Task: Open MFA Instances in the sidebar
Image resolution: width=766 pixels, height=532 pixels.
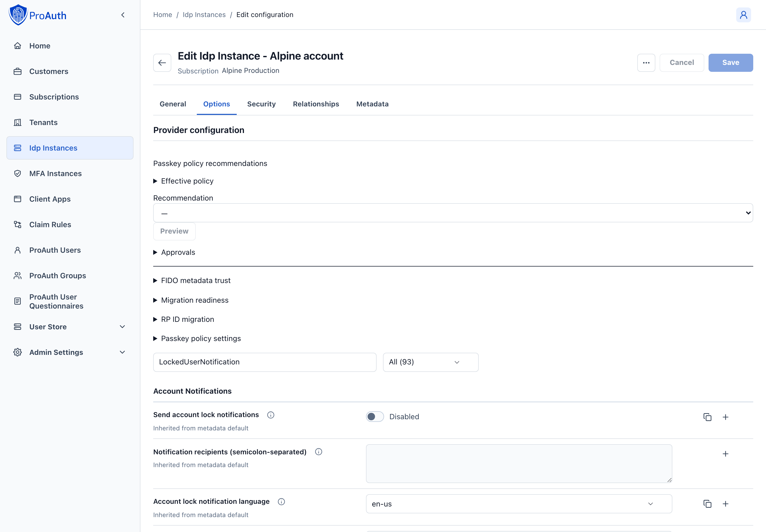Action: tap(70, 173)
